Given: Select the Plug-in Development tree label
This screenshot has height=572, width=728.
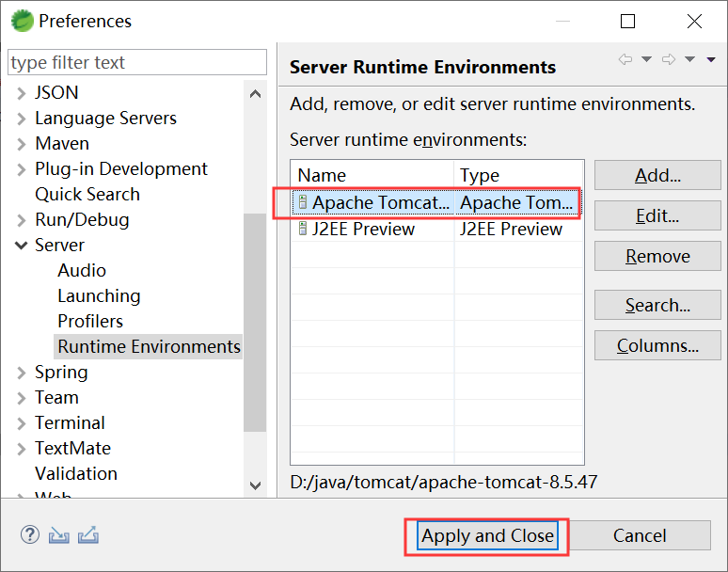Looking at the screenshot, I should [x=121, y=169].
